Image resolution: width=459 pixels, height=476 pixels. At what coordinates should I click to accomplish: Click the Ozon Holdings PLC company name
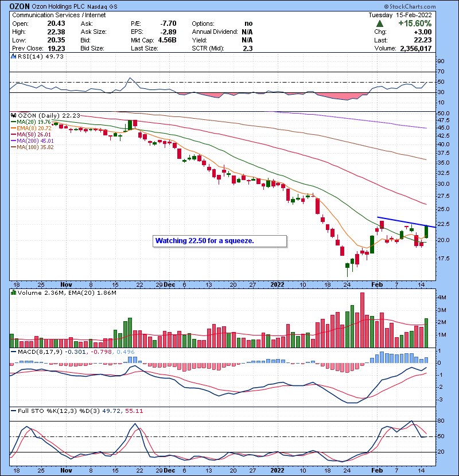59,6
